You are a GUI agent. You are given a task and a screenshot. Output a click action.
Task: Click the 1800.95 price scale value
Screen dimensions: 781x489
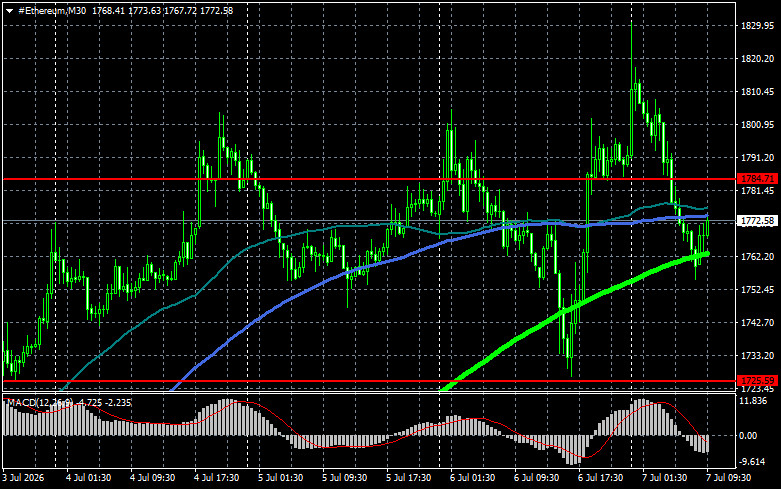pyautogui.click(x=758, y=124)
